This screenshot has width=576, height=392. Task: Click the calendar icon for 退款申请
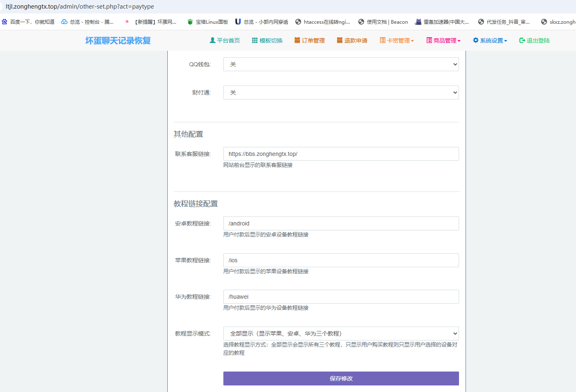340,41
